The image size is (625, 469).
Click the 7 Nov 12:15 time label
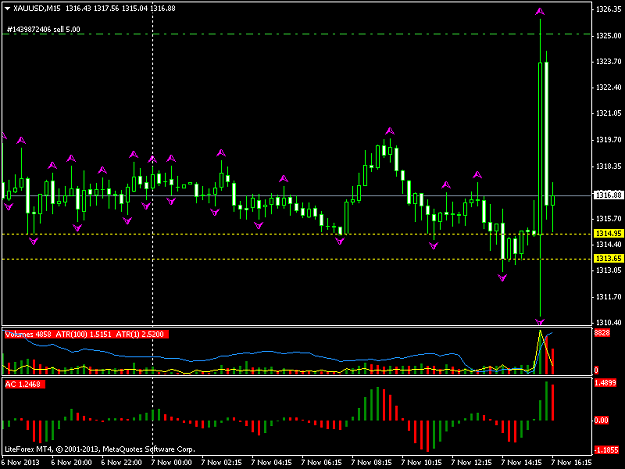472,462
